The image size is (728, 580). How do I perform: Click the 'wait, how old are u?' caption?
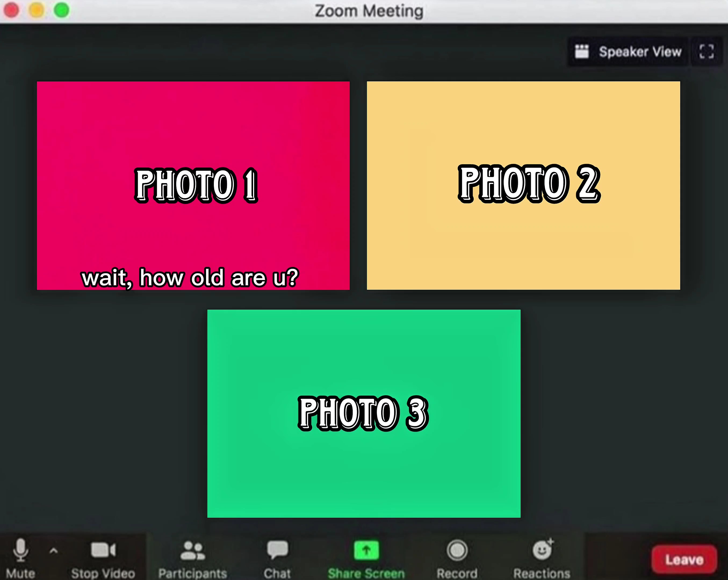190,278
